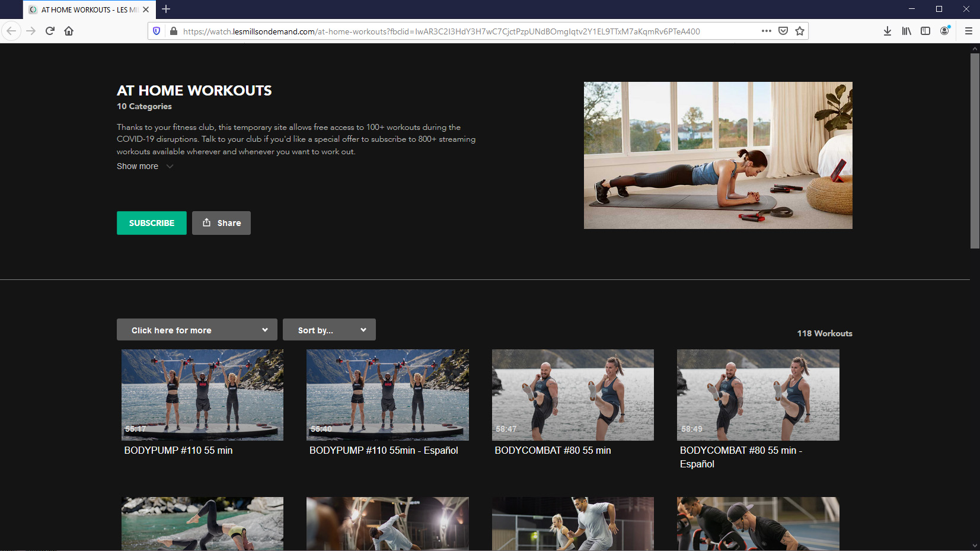This screenshot has height=551, width=980.
Task: Open a new browser tab
Action: (166, 9)
